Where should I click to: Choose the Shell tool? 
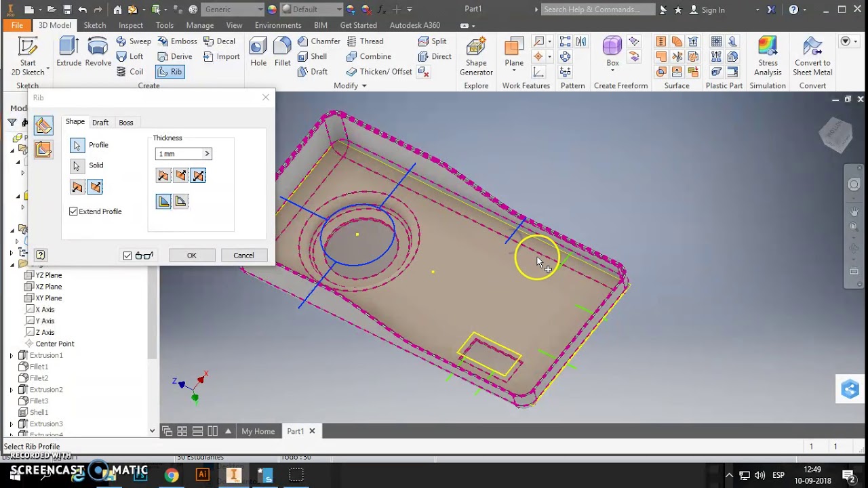click(311, 56)
